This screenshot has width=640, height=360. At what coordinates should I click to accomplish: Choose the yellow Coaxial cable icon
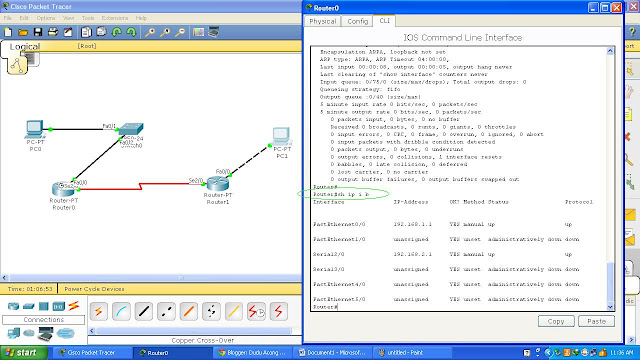pyautogui.click(x=233, y=312)
